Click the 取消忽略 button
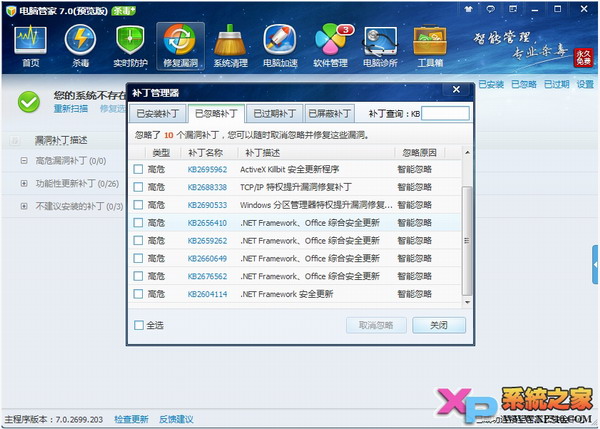This screenshot has height=429, width=600. (x=376, y=325)
